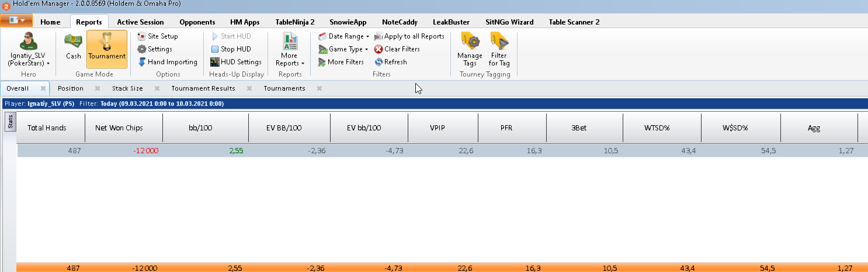Click Clear Filters

coord(397,49)
